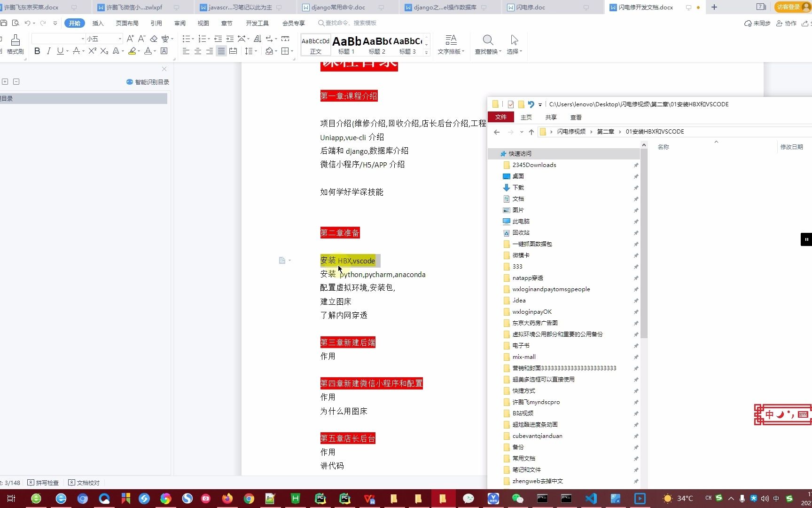Open the smart table of contents recognition
This screenshot has height=508, width=812.
click(x=148, y=81)
